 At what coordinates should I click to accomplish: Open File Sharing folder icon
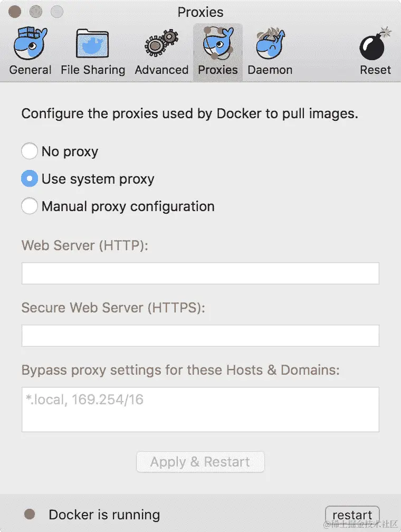(93, 44)
